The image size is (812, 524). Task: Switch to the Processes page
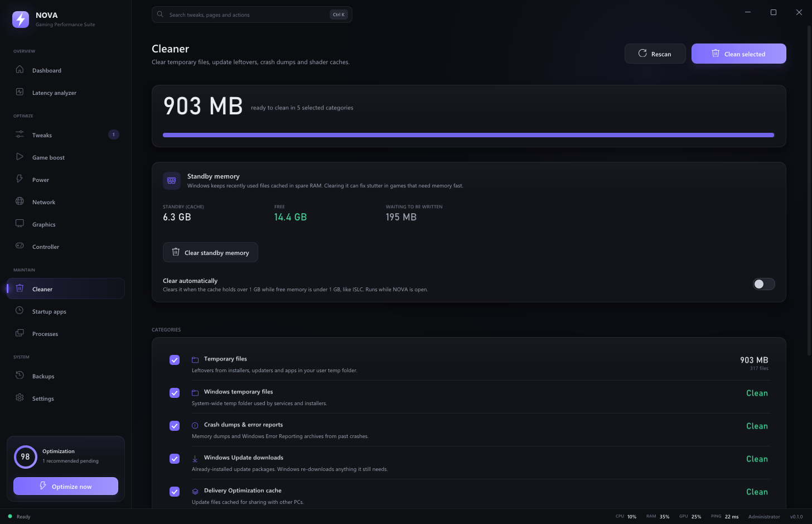point(66,334)
